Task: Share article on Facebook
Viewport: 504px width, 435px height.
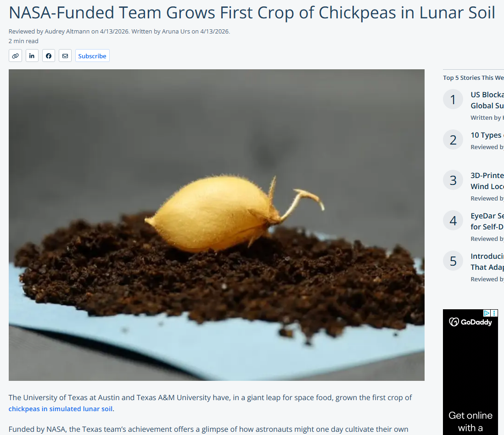Action: 49,56
